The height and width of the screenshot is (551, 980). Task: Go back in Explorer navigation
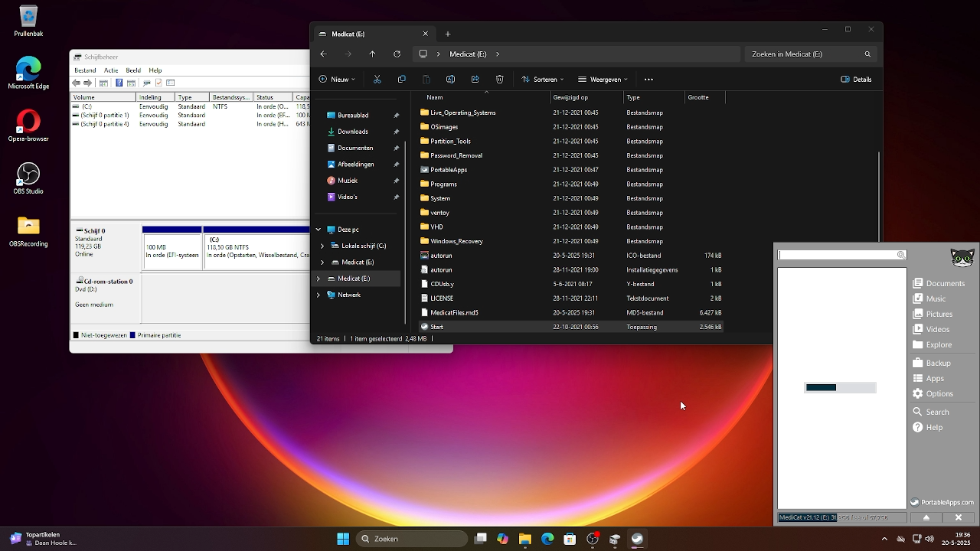click(323, 54)
